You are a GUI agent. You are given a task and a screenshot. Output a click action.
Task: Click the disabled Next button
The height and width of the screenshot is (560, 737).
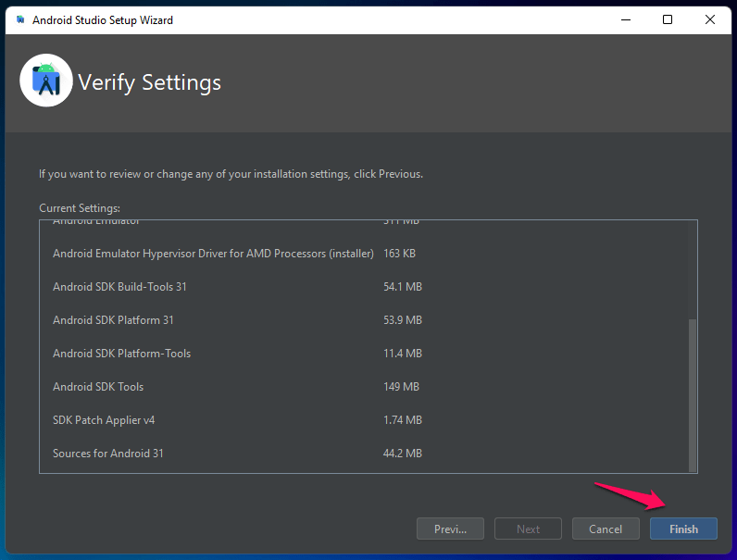[x=528, y=529]
